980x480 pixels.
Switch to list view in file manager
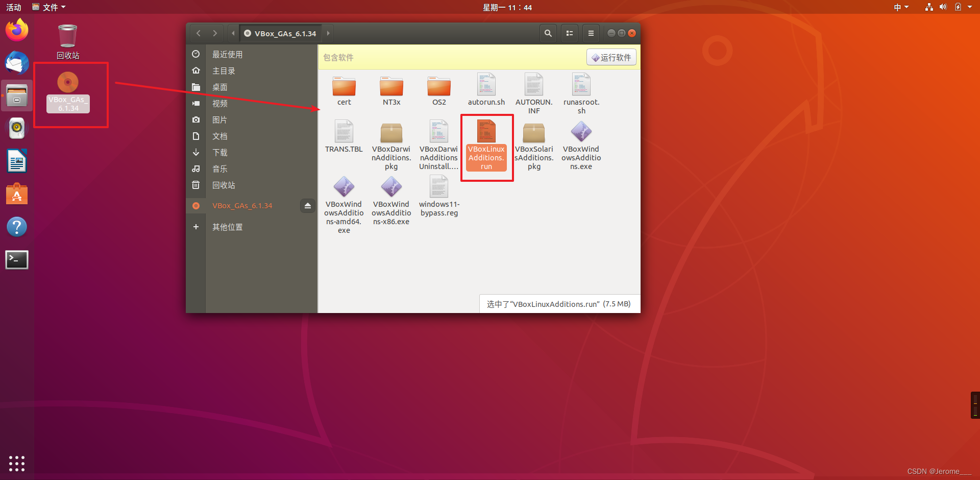[569, 33]
